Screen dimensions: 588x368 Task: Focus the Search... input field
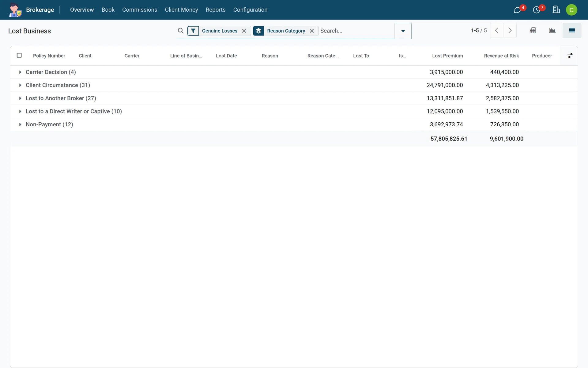356,31
